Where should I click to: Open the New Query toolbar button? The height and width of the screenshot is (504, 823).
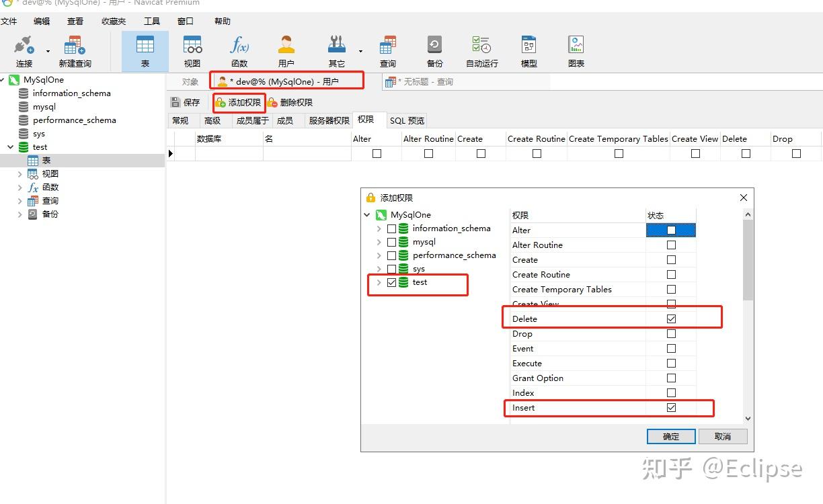[x=75, y=52]
